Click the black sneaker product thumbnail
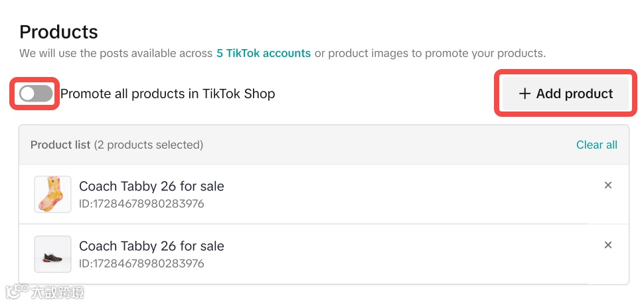The image size is (644, 304). tap(52, 254)
